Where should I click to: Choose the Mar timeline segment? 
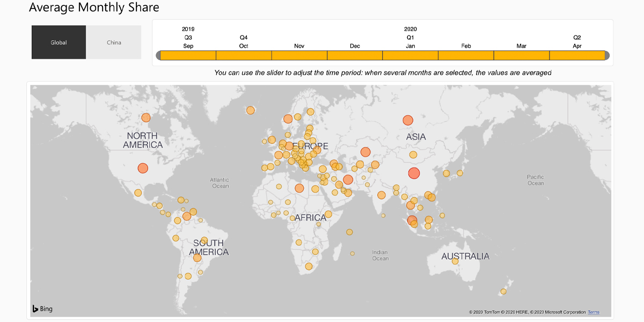(x=522, y=55)
